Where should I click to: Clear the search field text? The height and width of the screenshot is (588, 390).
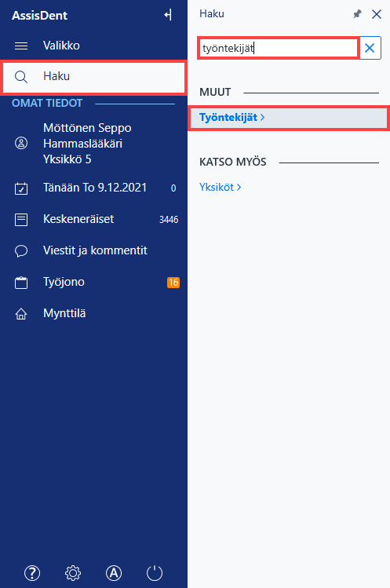coord(370,48)
